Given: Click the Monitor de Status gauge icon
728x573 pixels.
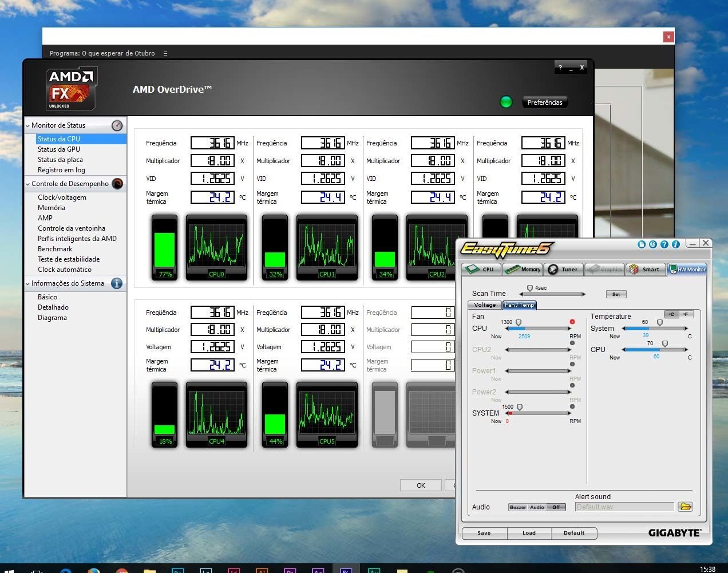Looking at the screenshot, I should point(117,125).
